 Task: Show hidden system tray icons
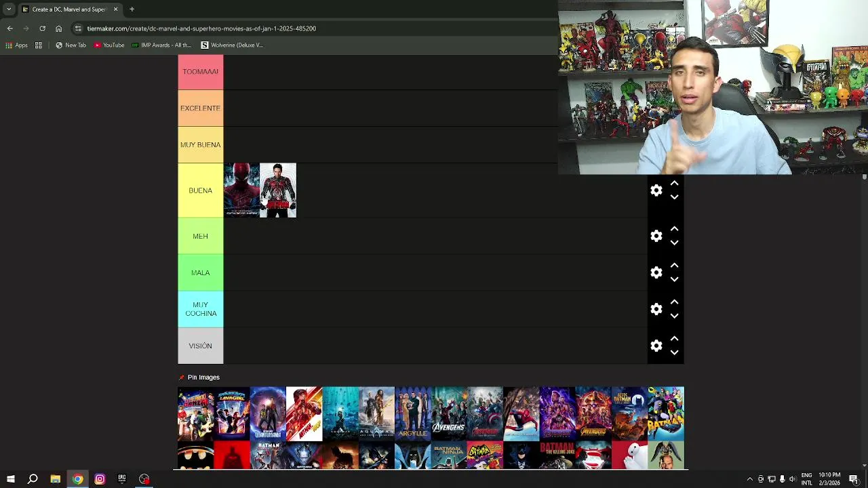click(749, 479)
